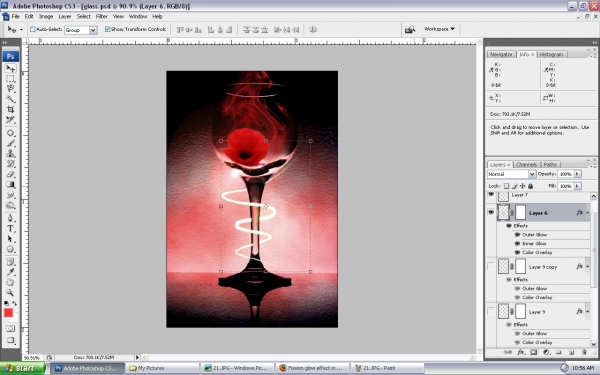Click the new adjustment layer icon
The image size is (600, 375).
[x=546, y=352]
